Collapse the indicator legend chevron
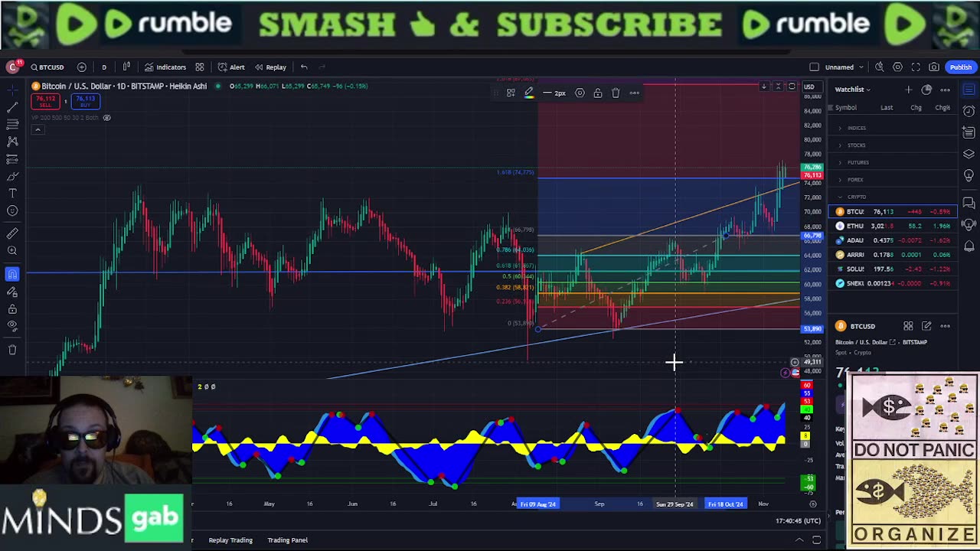This screenshot has width=980, height=551. click(x=38, y=130)
